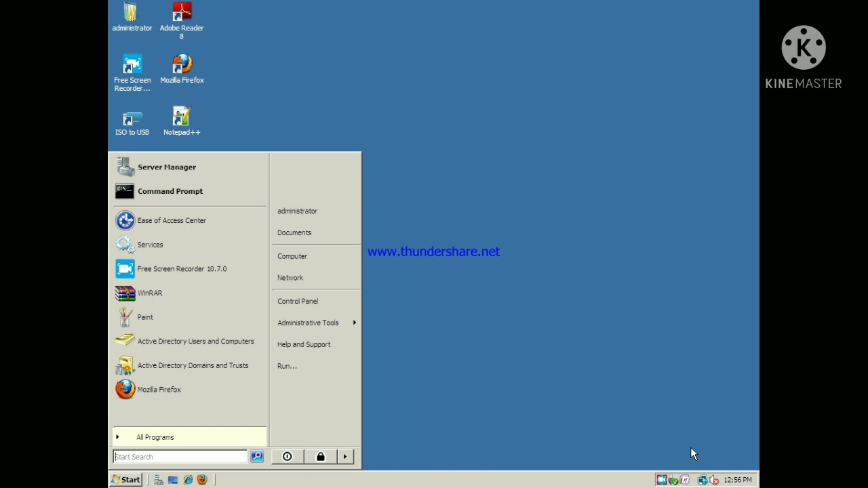Viewport: 868px width, 488px height.
Task: Open Control Panel
Action: (x=298, y=301)
